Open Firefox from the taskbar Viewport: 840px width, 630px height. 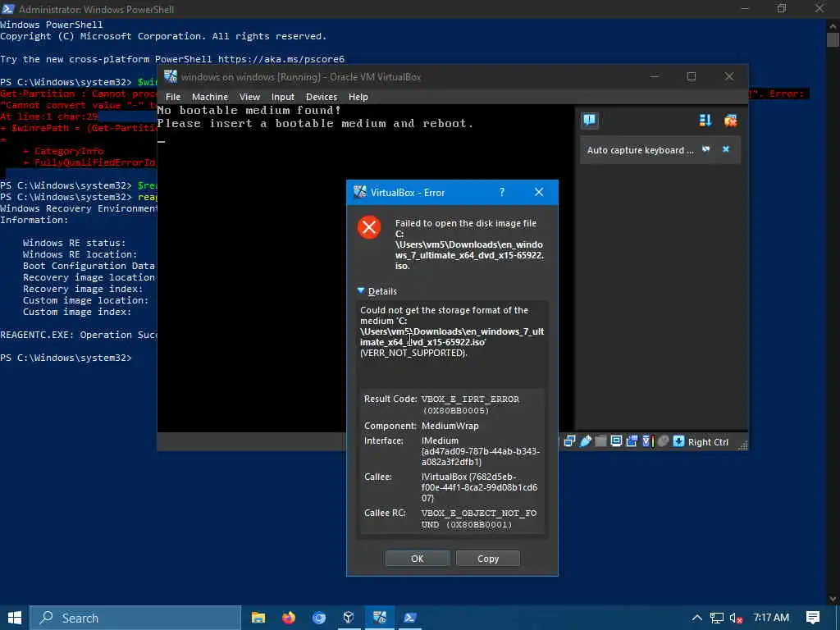pyautogui.click(x=289, y=618)
